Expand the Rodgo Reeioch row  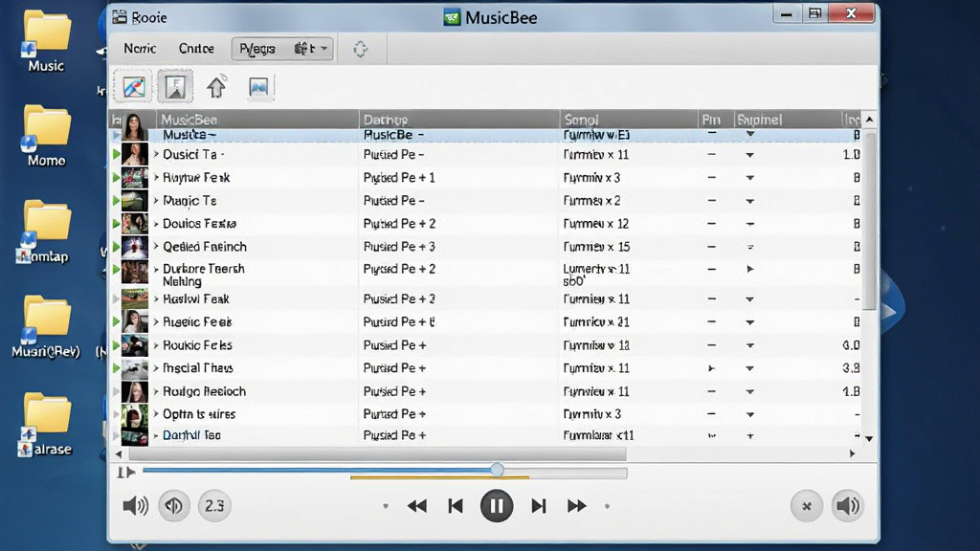coord(156,391)
